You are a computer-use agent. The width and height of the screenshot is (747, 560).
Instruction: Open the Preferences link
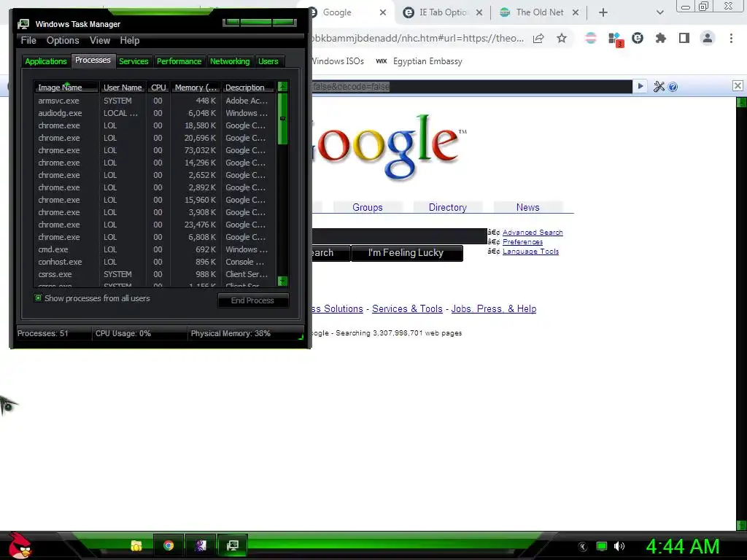pos(522,242)
